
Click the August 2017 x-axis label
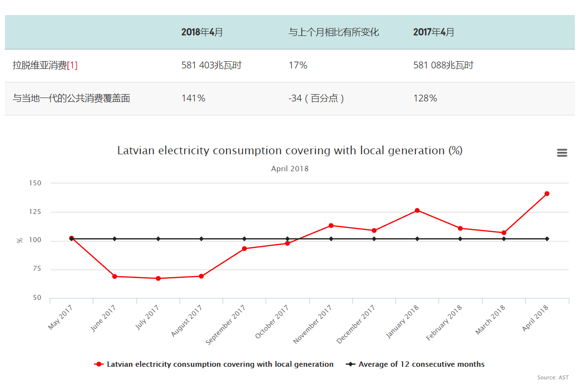pyautogui.click(x=187, y=321)
